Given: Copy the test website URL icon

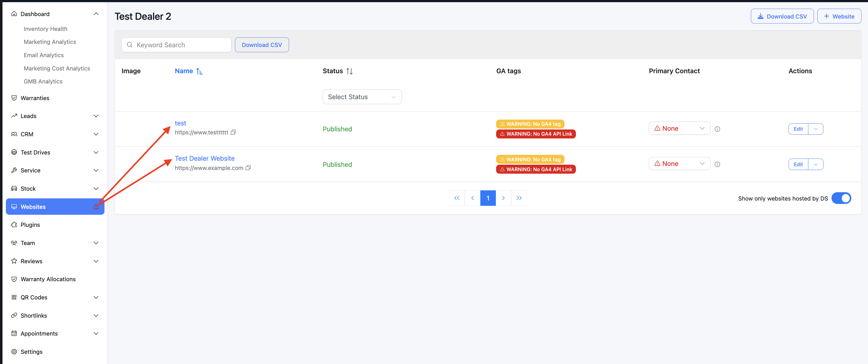Looking at the screenshot, I should [x=233, y=132].
